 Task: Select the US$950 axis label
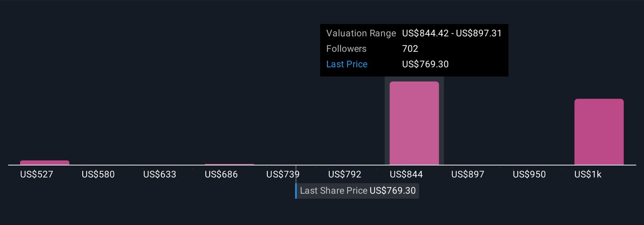(x=529, y=175)
